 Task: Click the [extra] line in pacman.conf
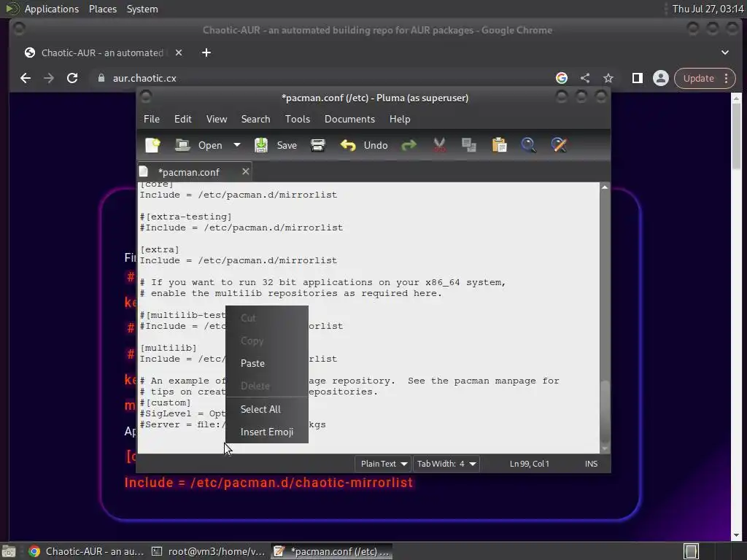coord(160,249)
